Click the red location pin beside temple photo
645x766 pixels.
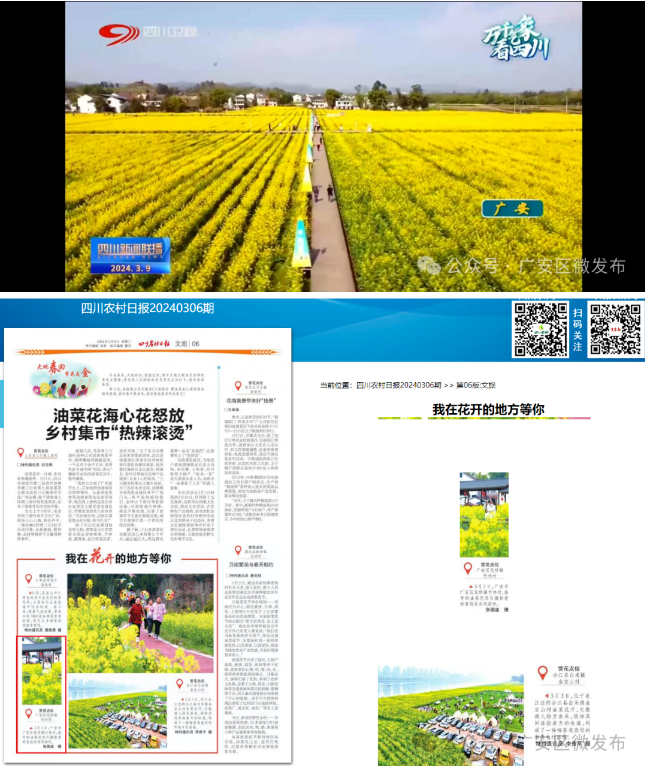coord(467,568)
